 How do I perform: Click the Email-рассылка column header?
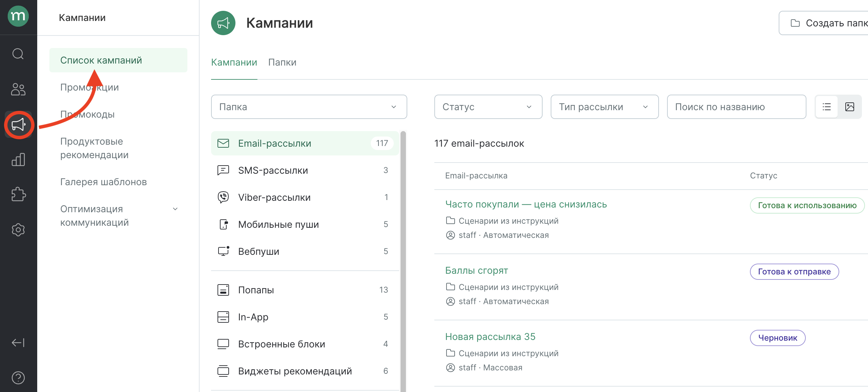pyautogui.click(x=476, y=176)
